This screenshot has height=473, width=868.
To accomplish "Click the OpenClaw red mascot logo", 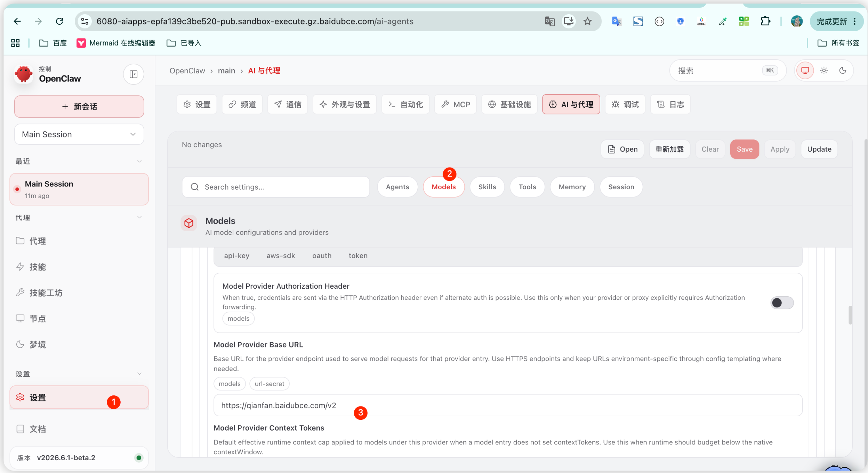I will tap(24, 74).
